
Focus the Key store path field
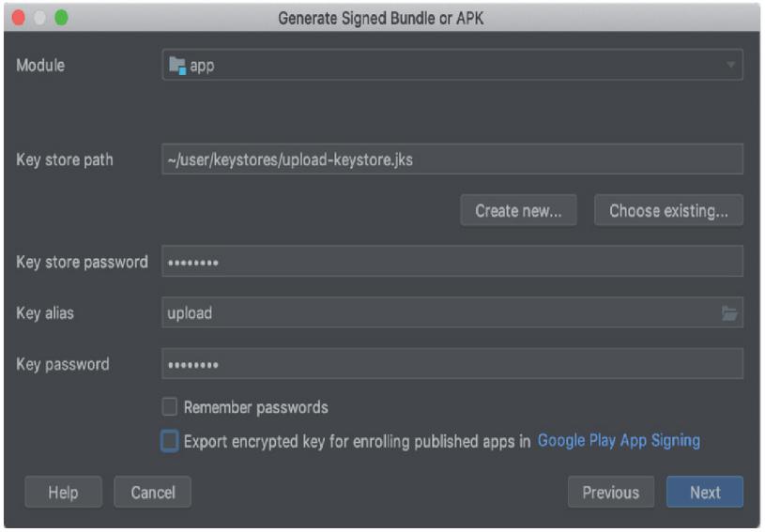click(x=452, y=160)
